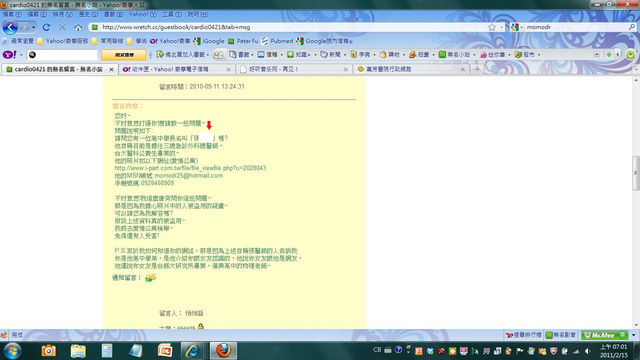The width and height of the screenshot is (640, 360).
Task: Expand the address bar dropdown arrow
Action: coord(502,27)
